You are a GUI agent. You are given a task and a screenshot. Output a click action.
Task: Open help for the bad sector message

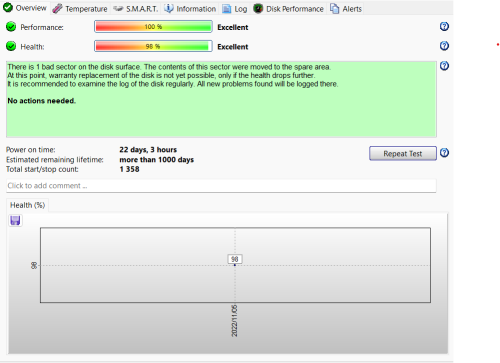pos(444,66)
